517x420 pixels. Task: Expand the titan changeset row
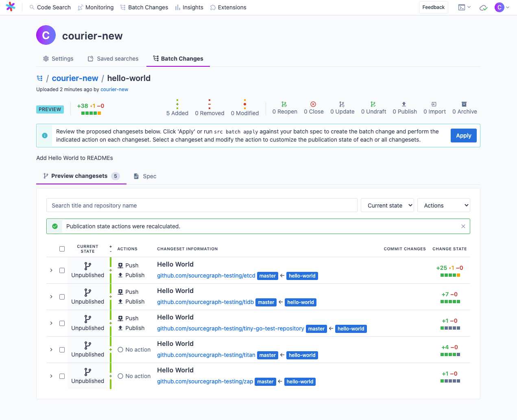51,350
